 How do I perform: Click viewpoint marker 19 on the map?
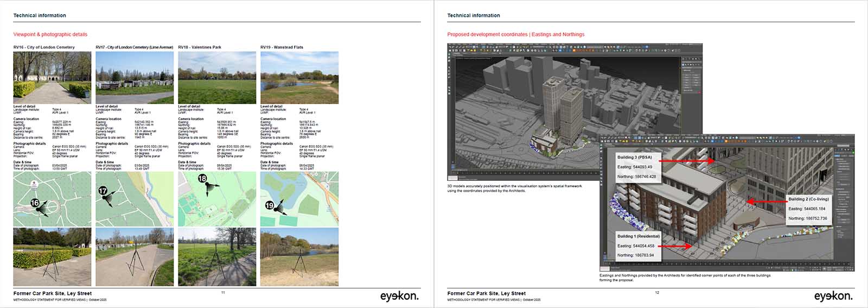pos(270,205)
